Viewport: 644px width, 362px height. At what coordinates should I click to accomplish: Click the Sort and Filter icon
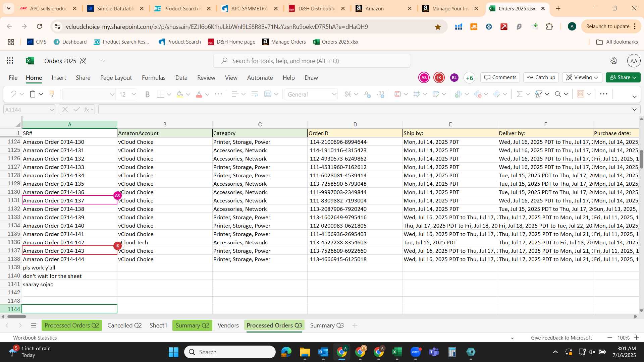(x=539, y=94)
